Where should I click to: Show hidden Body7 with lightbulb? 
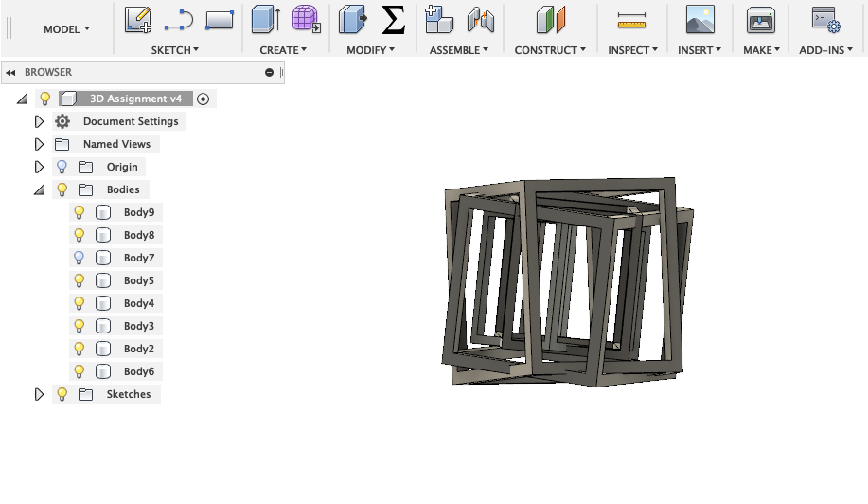coord(80,258)
